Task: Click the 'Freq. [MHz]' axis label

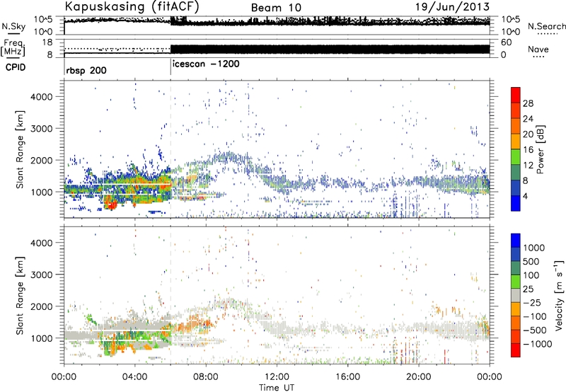Action: tap(13, 47)
